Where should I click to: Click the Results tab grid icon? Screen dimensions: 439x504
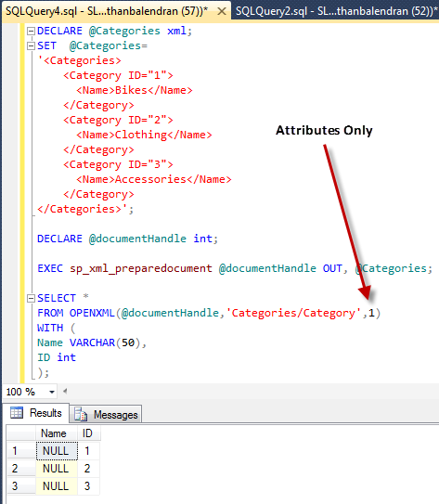pyautogui.click(x=17, y=412)
